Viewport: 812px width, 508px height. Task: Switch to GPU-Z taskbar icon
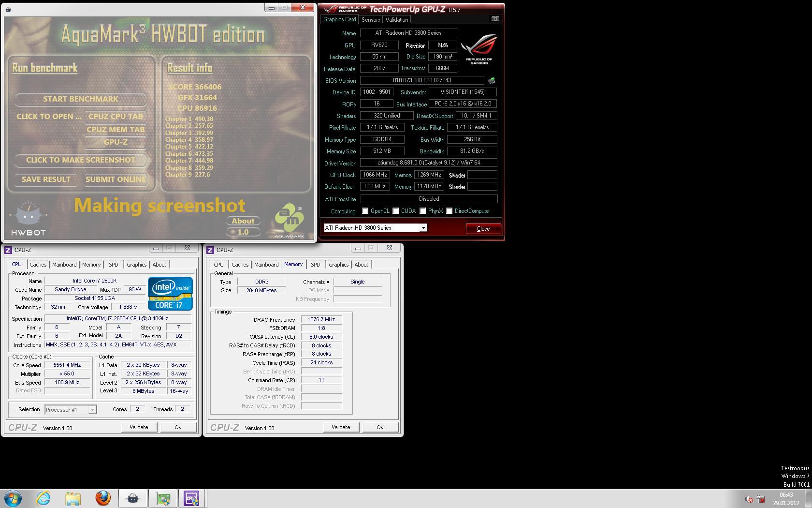[x=163, y=498]
